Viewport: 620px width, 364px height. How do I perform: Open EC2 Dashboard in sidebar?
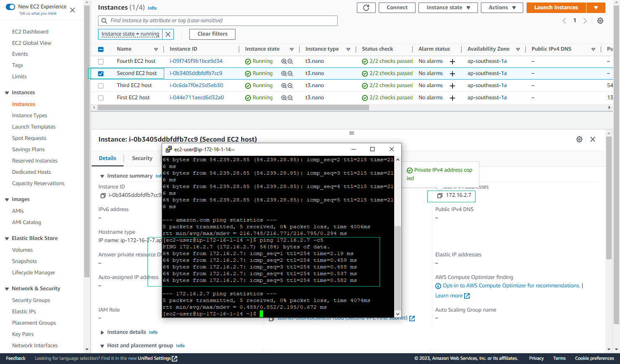tap(30, 32)
